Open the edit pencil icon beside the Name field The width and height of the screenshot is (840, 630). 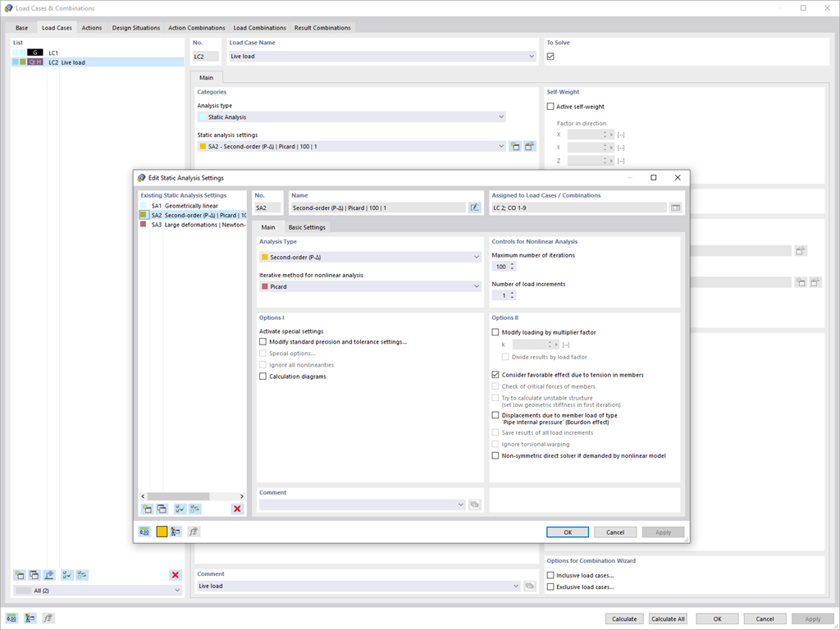coord(475,207)
